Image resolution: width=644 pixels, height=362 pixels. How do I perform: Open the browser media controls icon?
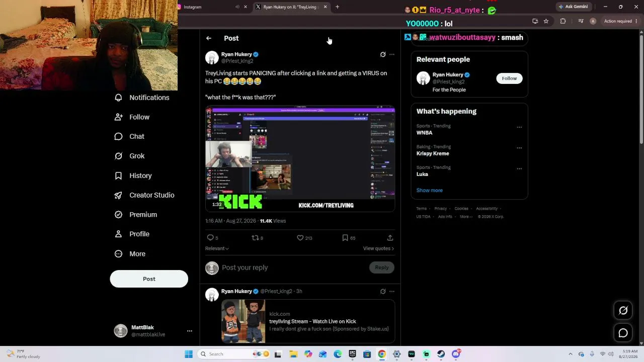click(581, 21)
